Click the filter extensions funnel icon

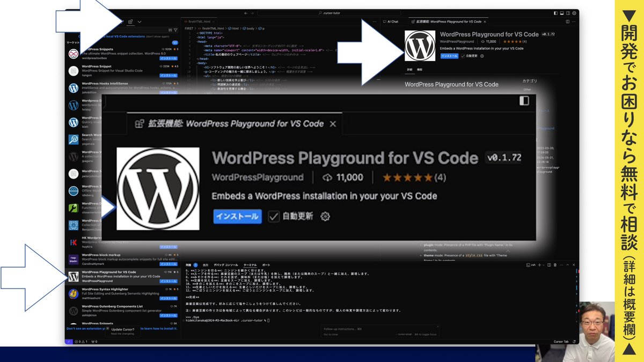pos(175,30)
